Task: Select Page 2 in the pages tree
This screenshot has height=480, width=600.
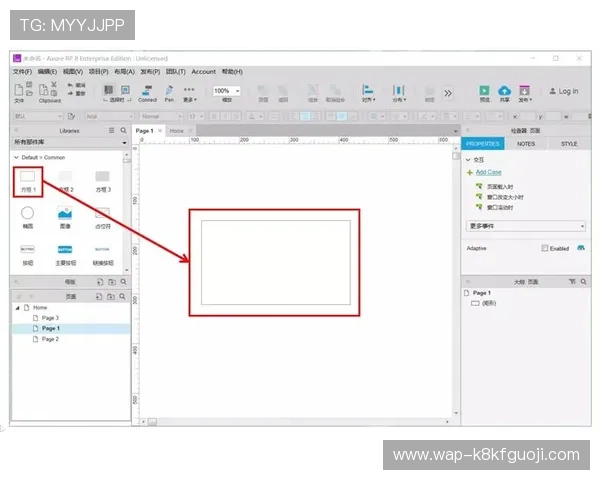Action: 50,339
